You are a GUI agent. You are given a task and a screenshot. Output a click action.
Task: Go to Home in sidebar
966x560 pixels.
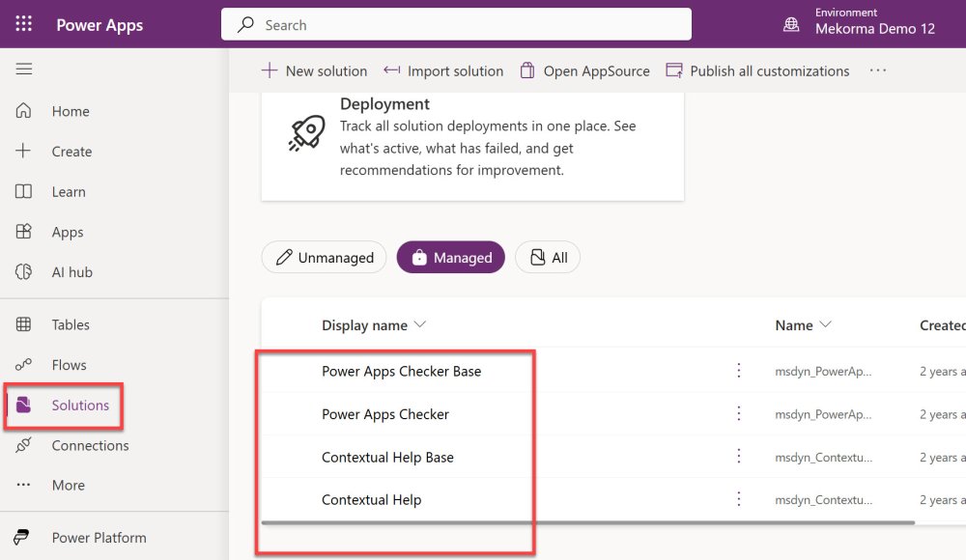coord(70,111)
